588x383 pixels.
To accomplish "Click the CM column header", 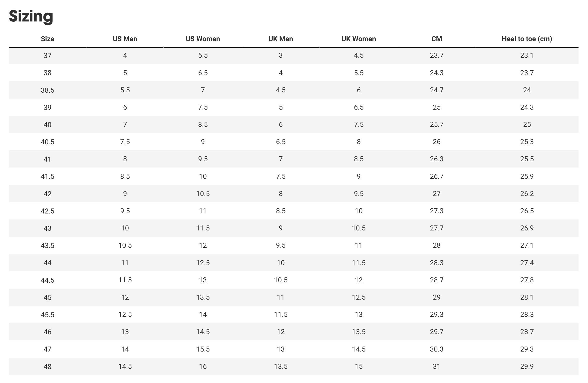I will [x=436, y=39].
